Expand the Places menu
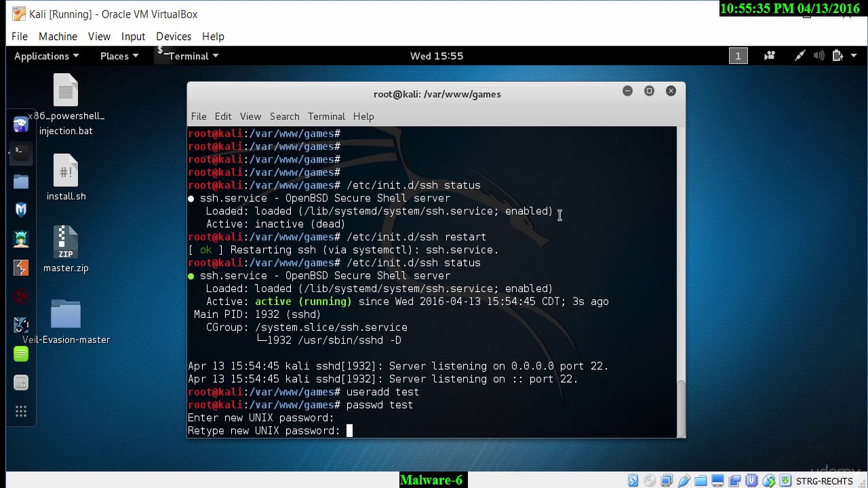The height and width of the screenshot is (488, 868). tap(119, 56)
